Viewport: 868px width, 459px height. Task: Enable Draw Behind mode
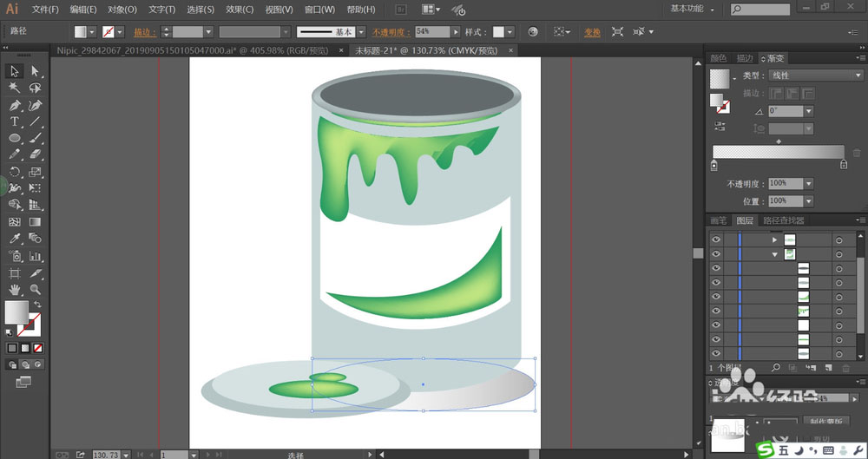click(x=25, y=364)
